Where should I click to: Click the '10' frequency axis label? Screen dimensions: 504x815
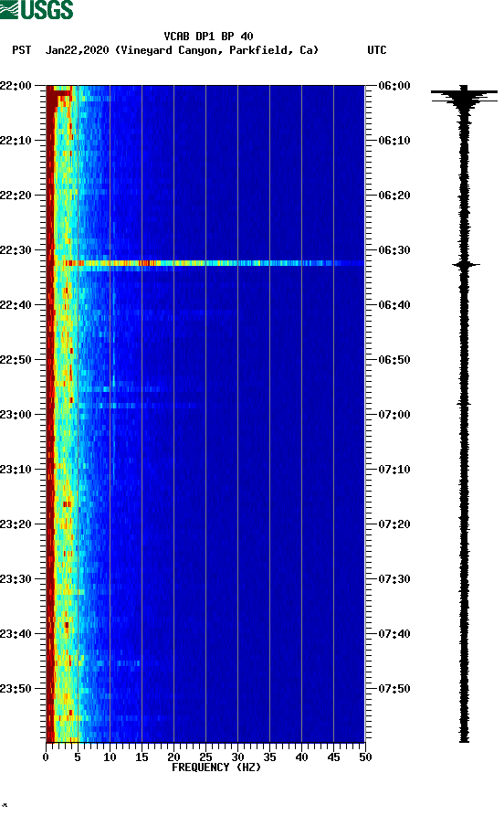(x=110, y=757)
